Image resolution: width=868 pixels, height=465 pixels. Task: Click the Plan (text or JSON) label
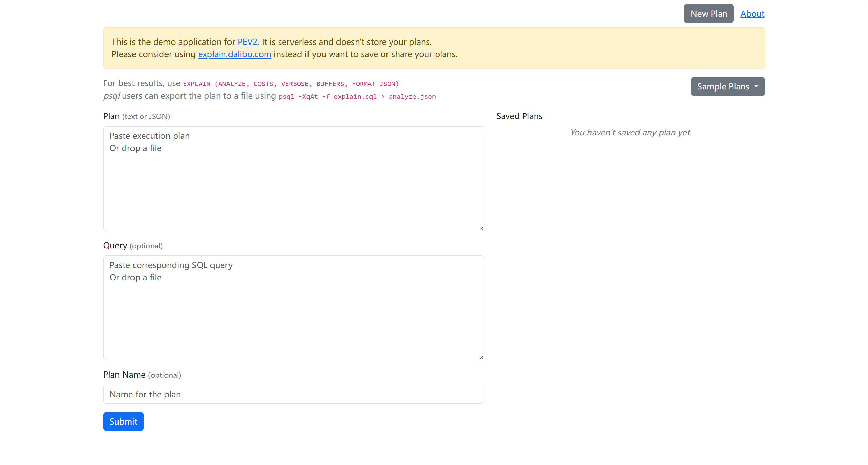click(136, 116)
